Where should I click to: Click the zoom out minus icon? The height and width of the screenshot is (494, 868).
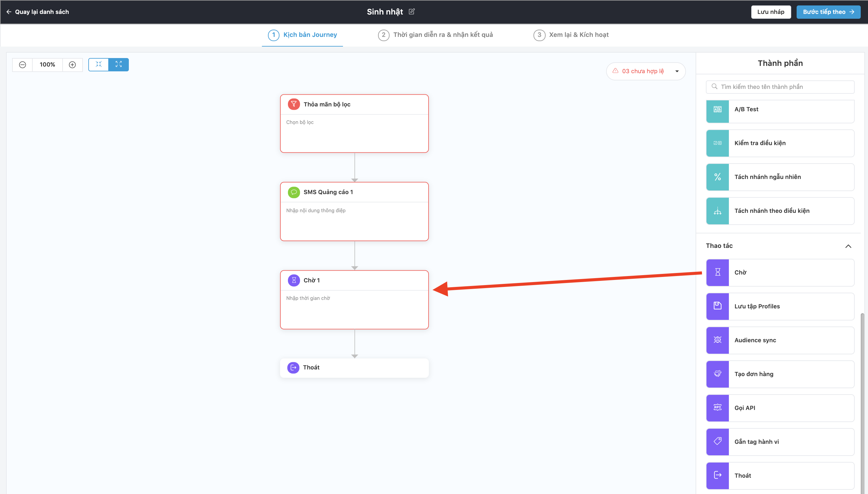coord(22,64)
